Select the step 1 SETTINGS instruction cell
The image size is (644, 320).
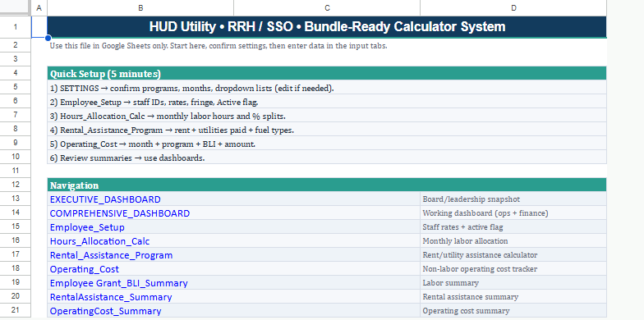[x=327, y=87]
